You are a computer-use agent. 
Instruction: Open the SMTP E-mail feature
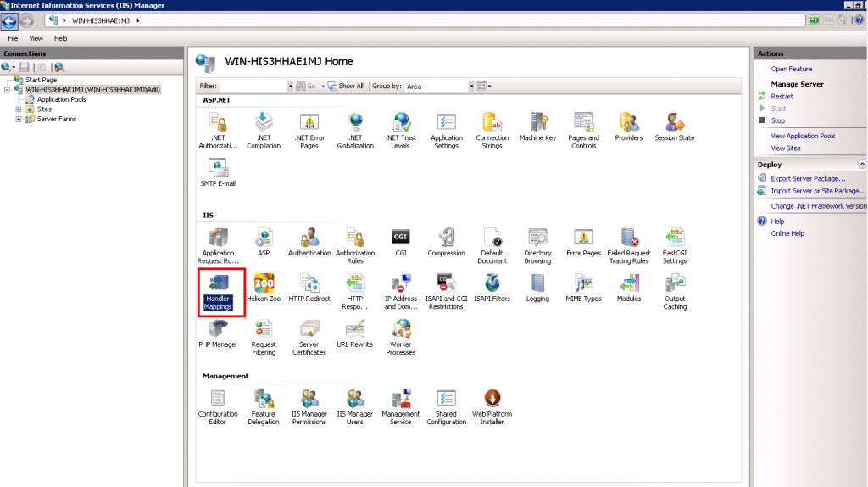click(x=218, y=172)
